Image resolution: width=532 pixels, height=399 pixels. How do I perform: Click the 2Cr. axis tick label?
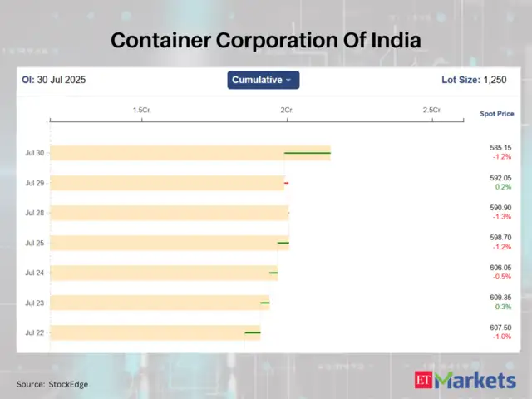click(x=286, y=111)
